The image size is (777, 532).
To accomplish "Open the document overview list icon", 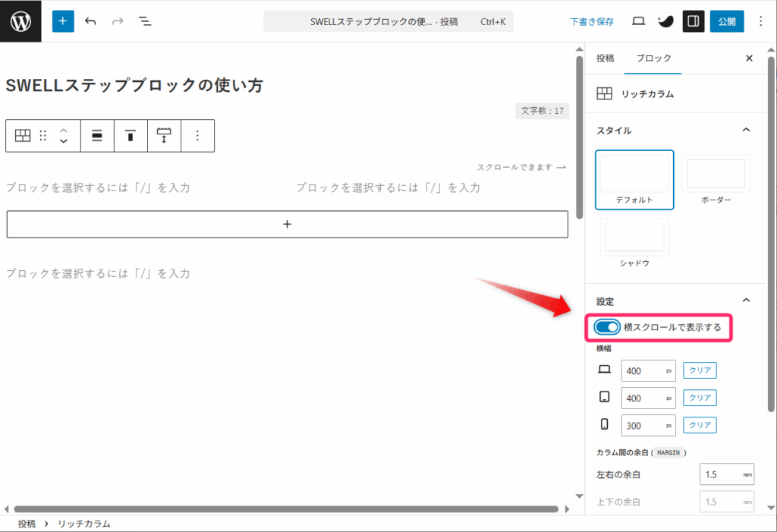I will point(145,22).
